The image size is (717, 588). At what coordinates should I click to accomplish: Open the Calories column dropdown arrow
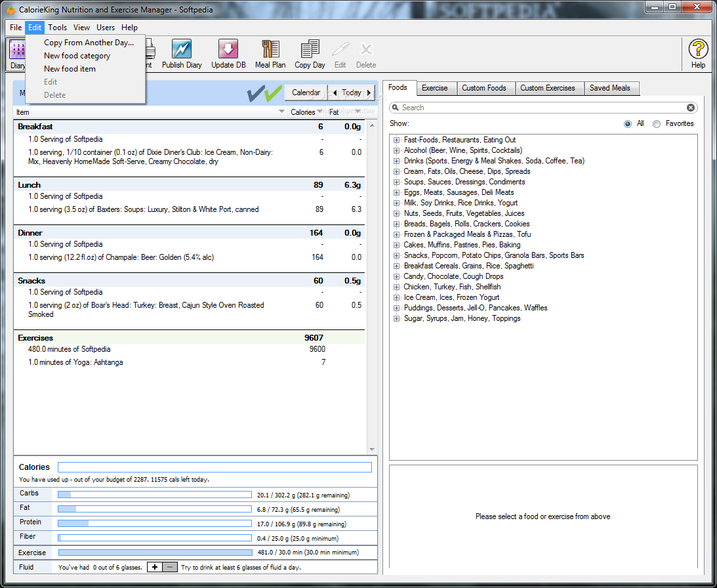319,112
